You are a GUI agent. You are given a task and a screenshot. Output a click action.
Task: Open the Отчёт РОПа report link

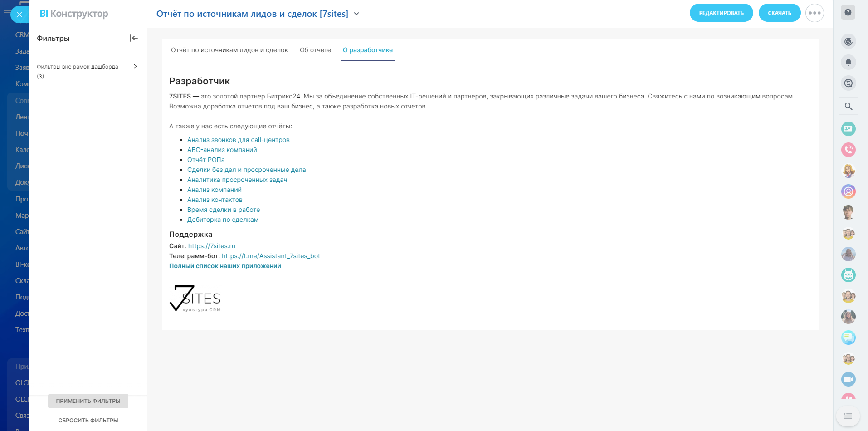click(206, 160)
